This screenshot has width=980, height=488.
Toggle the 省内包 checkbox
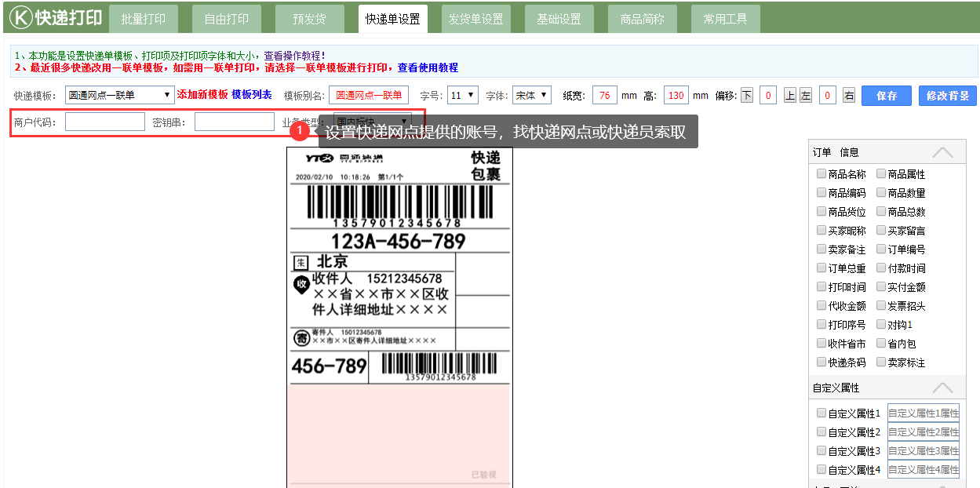point(881,344)
